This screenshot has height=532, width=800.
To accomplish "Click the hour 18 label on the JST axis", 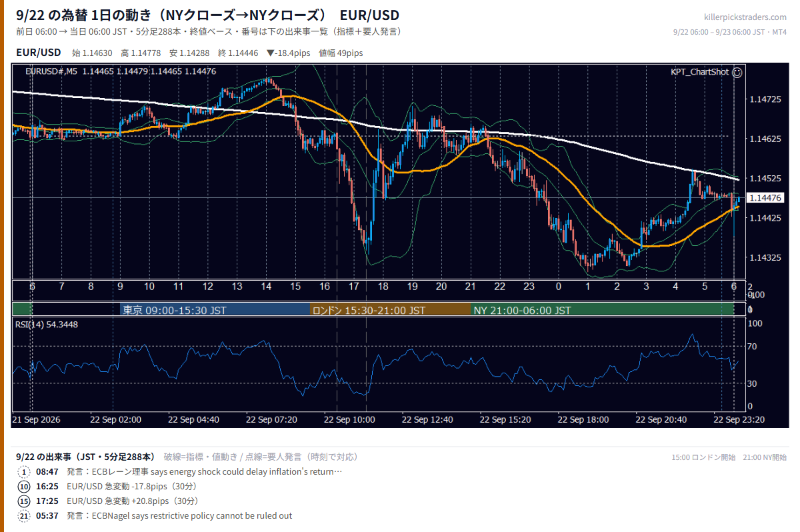I will click(x=383, y=286).
